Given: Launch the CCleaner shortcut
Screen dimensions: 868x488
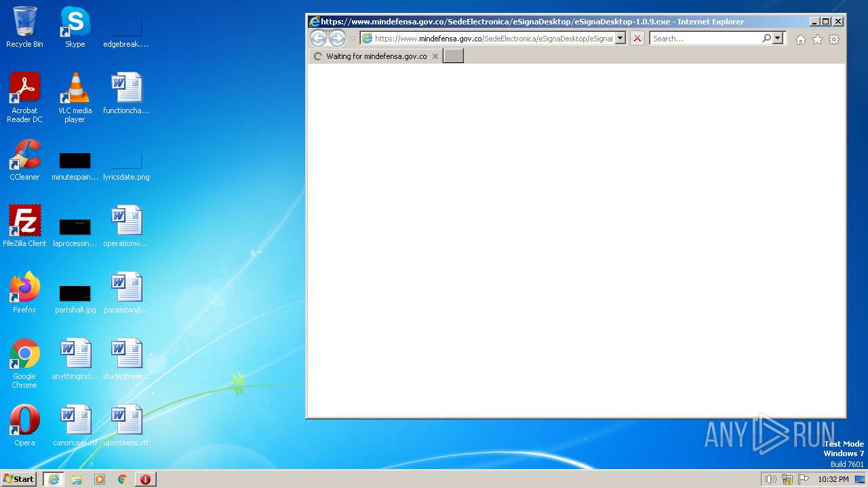Looking at the screenshot, I should point(24,160).
